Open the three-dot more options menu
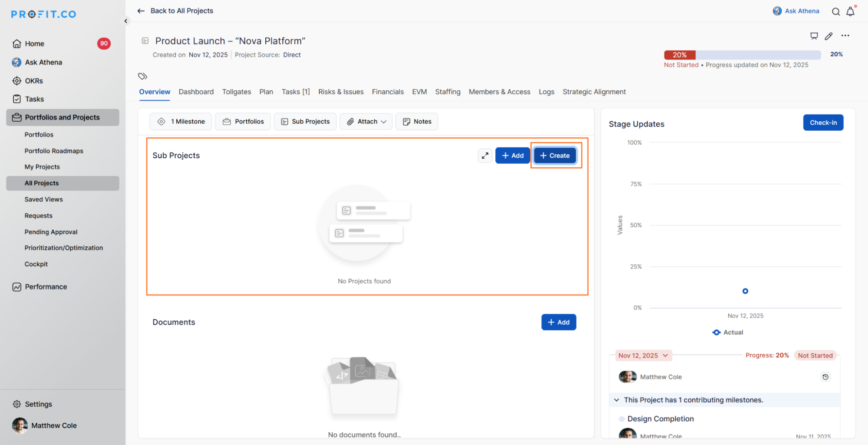The image size is (868, 445). tap(845, 36)
